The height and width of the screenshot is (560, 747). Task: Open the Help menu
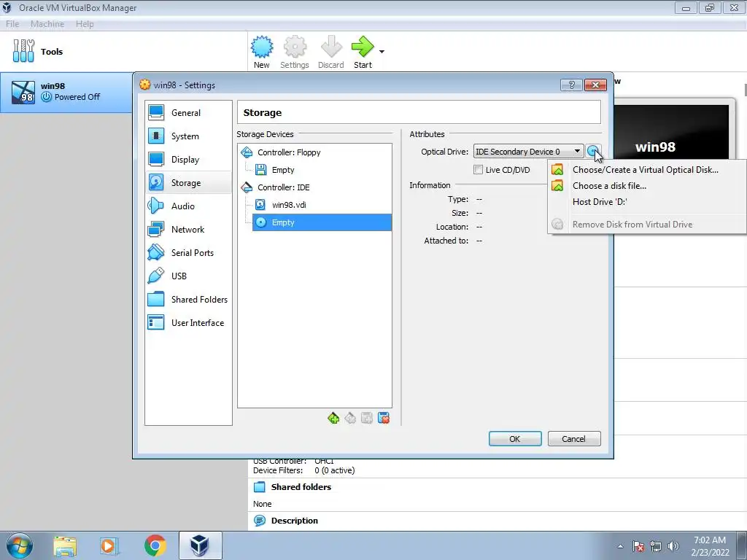pyautogui.click(x=85, y=24)
